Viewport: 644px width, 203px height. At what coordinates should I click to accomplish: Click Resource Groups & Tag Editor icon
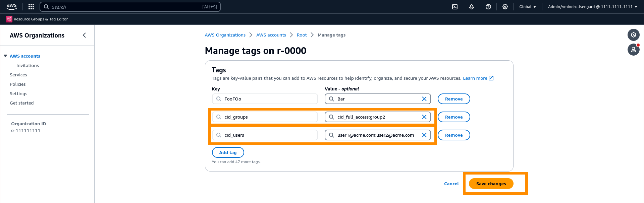[x=9, y=19]
